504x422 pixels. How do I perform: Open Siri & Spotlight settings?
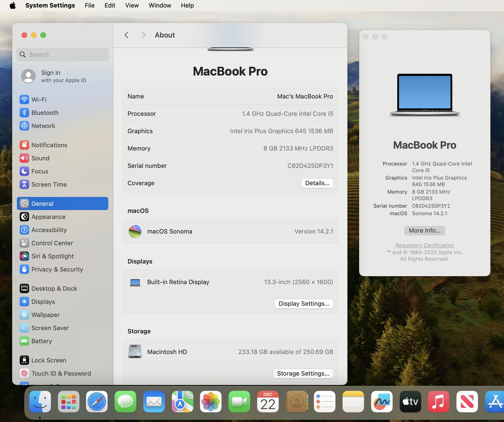click(x=63, y=256)
